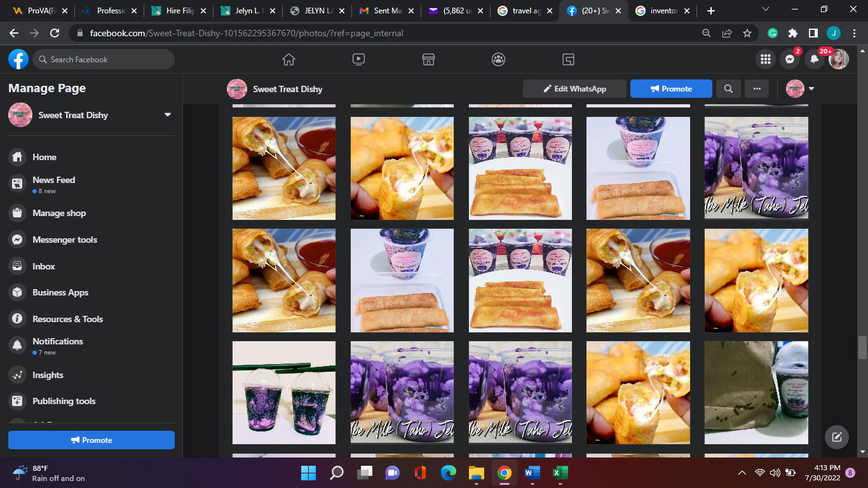Open the green drinks with straws photo thumbnail
The height and width of the screenshot is (488, 868).
(x=284, y=393)
